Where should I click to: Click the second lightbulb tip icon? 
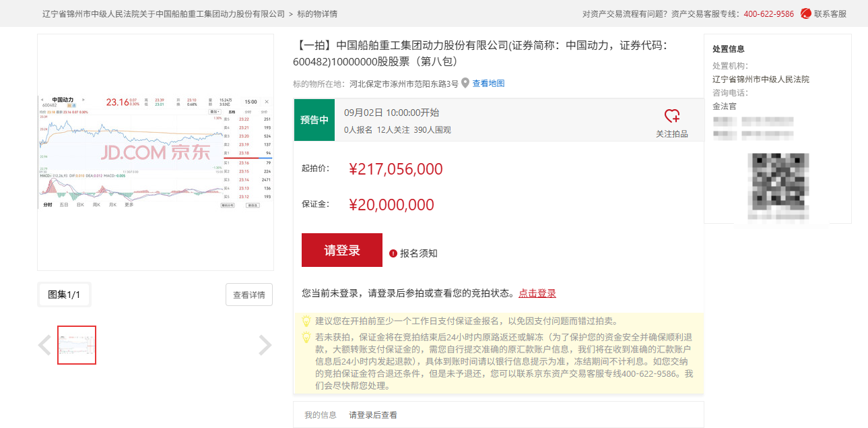[x=306, y=337]
